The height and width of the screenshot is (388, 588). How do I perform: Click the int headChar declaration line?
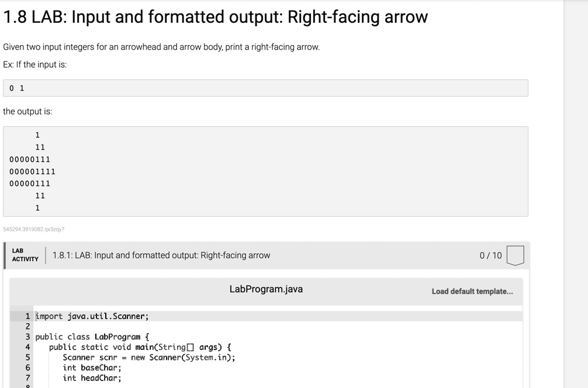tap(92, 378)
